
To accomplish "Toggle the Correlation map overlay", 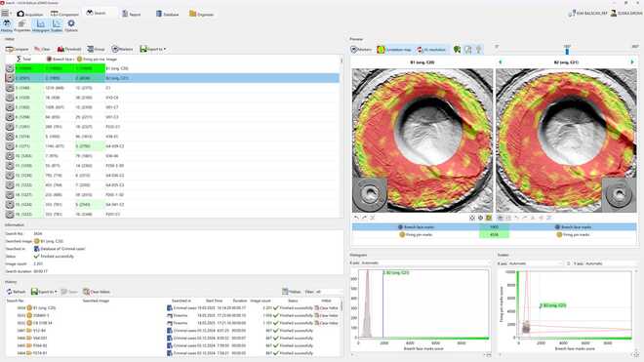I will tap(394, 50).
